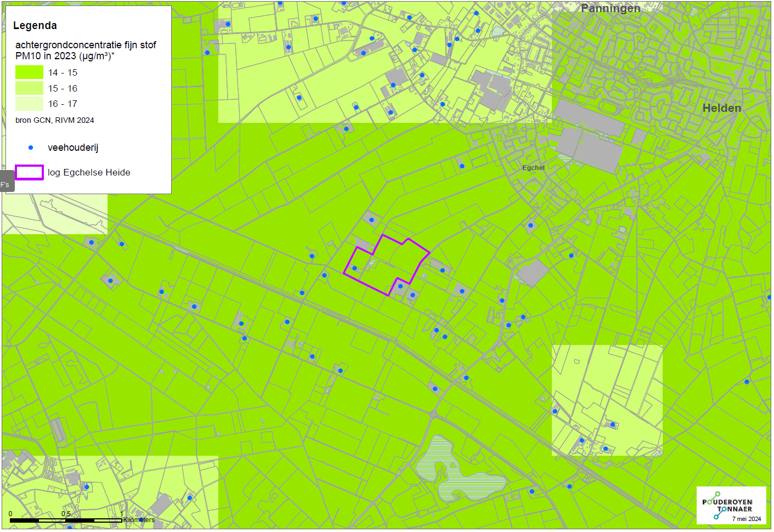The width and height of the screenshot is (774, 532).
Task: Click the 'veehouderij' legend label
Action: click(x=73, y=148)
